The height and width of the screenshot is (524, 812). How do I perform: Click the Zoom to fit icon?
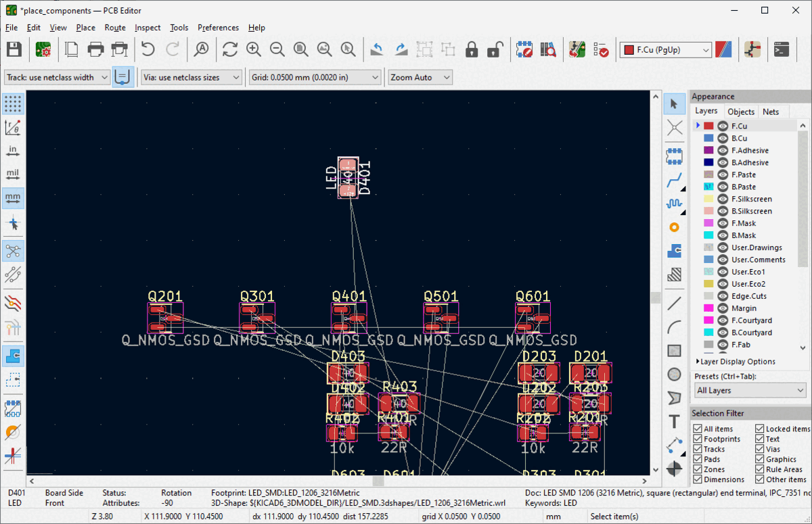301,49
